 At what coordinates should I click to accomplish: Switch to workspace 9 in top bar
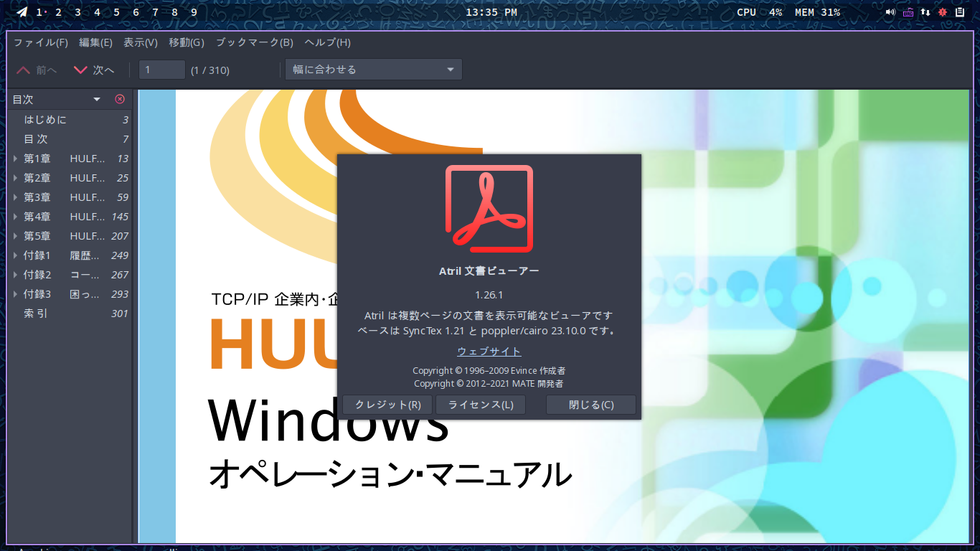click(194, 12)
